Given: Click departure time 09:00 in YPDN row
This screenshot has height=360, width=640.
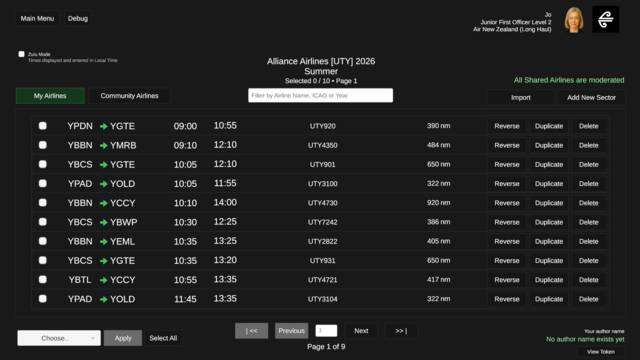Looking at the screenshot, I should (185, 127).
